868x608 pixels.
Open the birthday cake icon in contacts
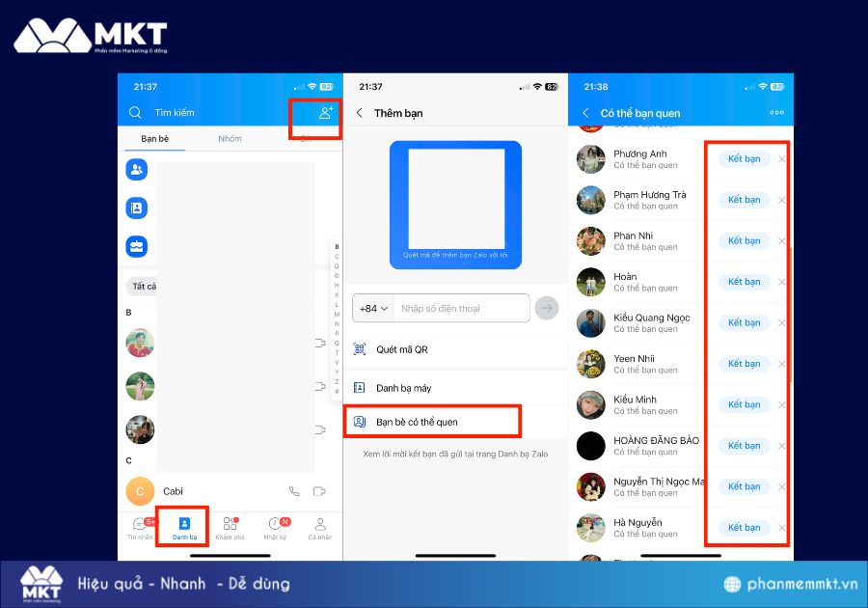pos(137,246)
